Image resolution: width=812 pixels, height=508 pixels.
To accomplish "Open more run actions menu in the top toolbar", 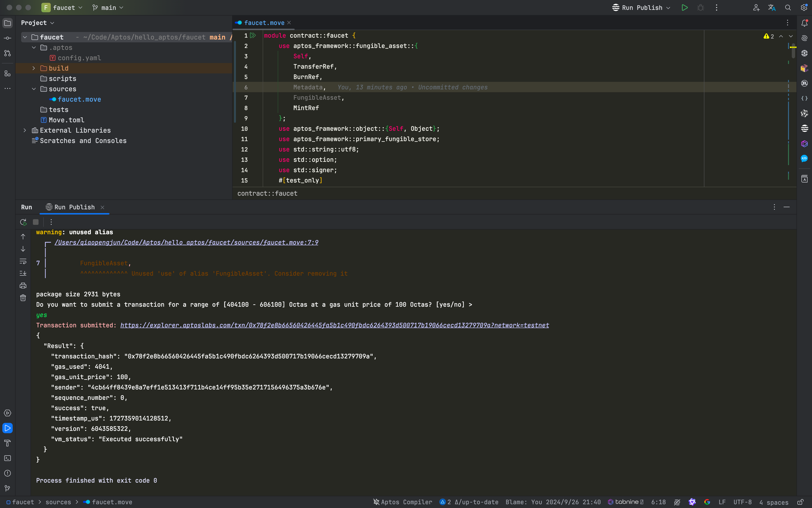I will [x=716, y=8].
